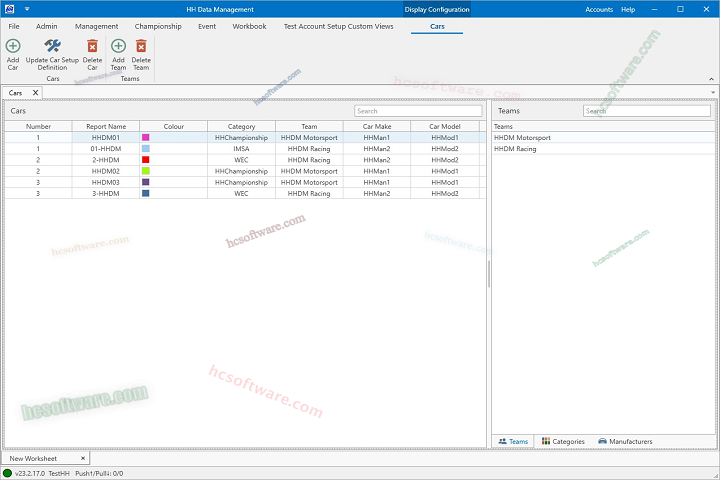This screenshot has width=720, height=480.
Task: Click the purple colour swatch for HHDM03
Action: click(146, 182)
